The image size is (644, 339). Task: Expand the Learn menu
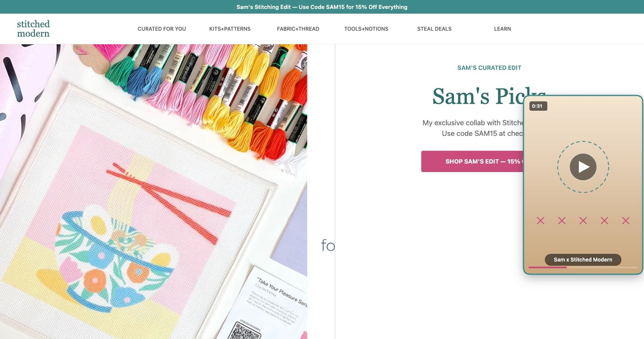tap(503, 29)
